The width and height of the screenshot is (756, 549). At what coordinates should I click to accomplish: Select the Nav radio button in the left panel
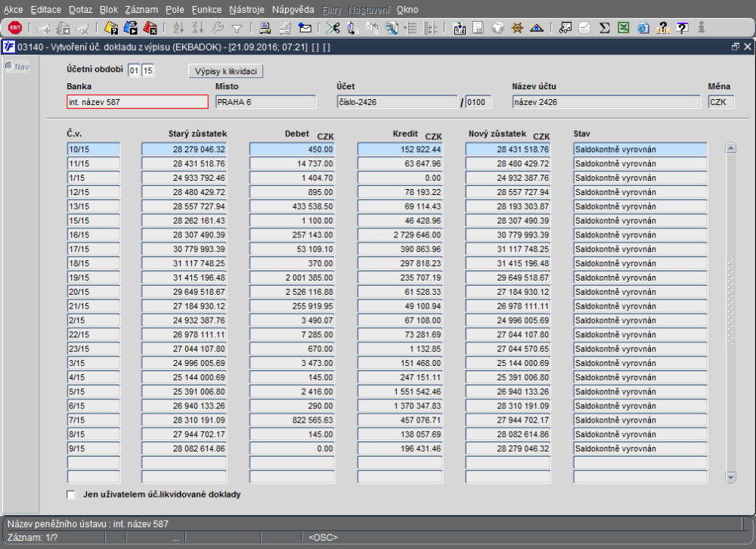(9, 66)
